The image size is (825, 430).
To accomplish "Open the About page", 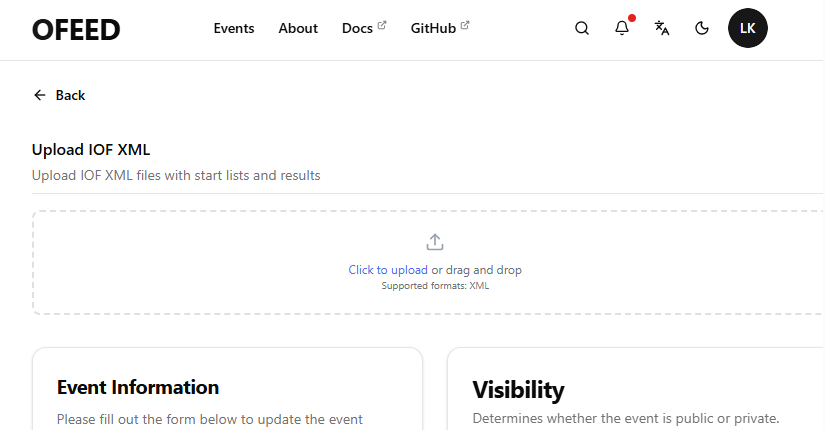I will click(298, 29).
